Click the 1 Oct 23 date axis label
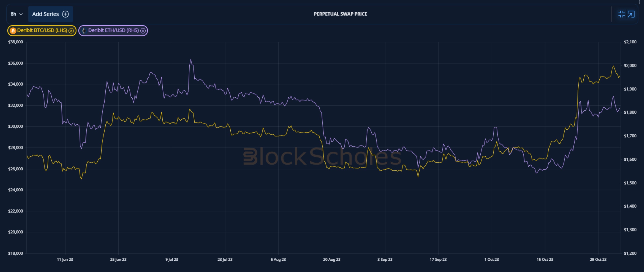This screenshot has height=272, width=644. click(x=492, y=259)
